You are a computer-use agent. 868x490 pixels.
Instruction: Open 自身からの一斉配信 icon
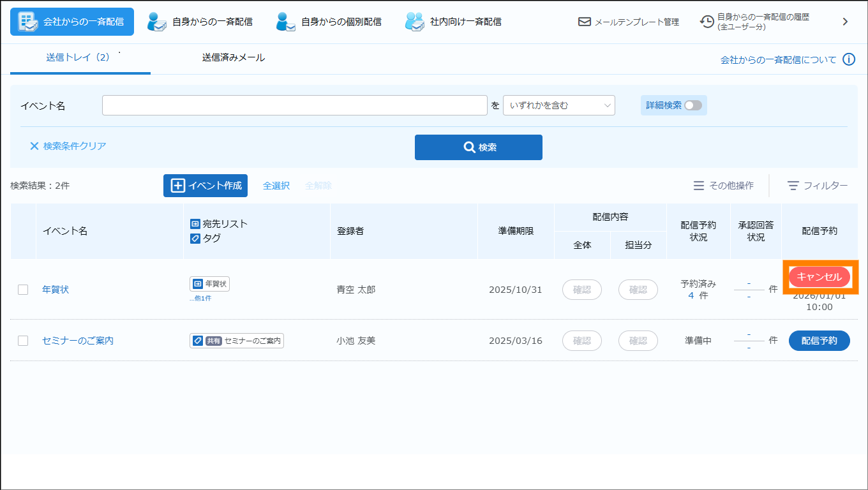(x=157, y=22)
